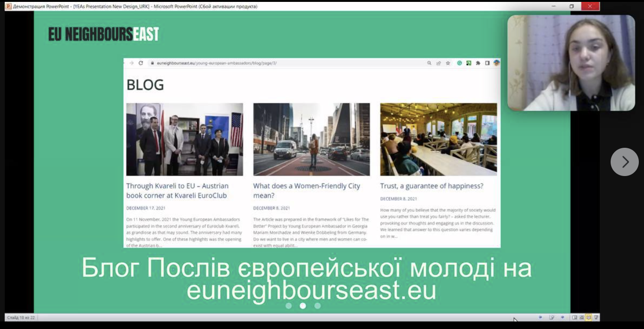Open 'What does a Women-Friendly City mean?' title
This screenshot has width=644, height=329.
306,191
